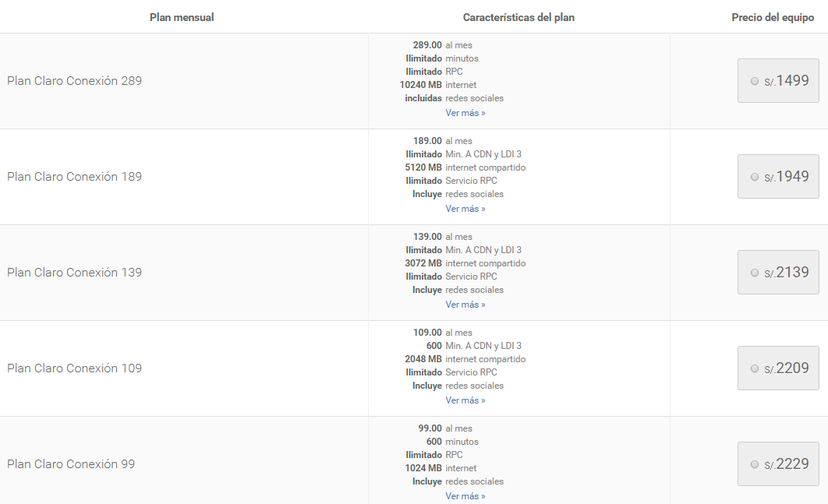
Task: Click the '109.00 al mes' monthly price
Action: click(x=443, y=333)
